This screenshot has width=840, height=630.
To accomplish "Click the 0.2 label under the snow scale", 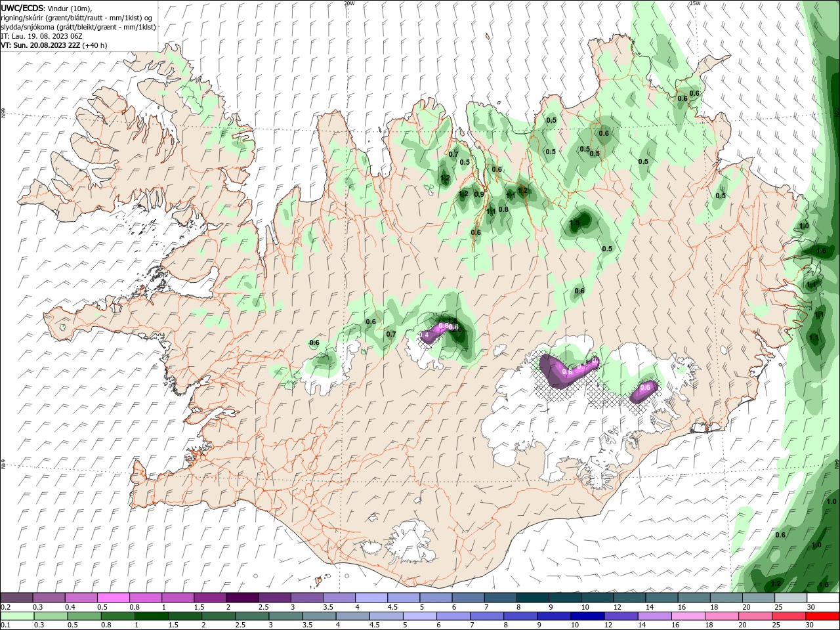I will tap(5, 607).
